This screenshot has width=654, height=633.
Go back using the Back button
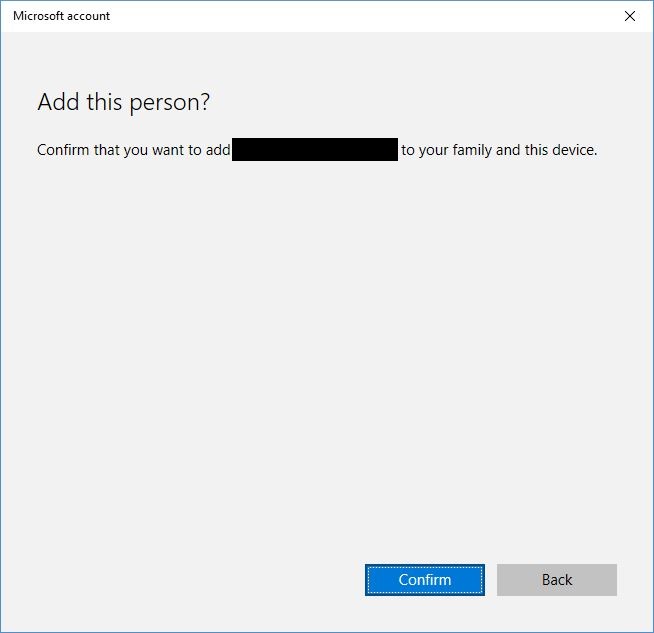556,580
